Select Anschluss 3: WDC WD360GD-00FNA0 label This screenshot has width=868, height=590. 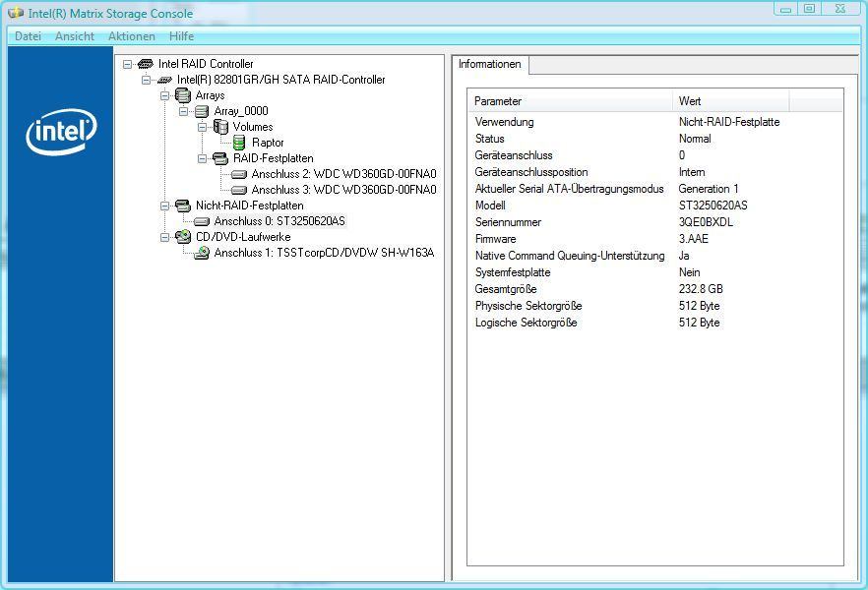(x=343, y=190)
